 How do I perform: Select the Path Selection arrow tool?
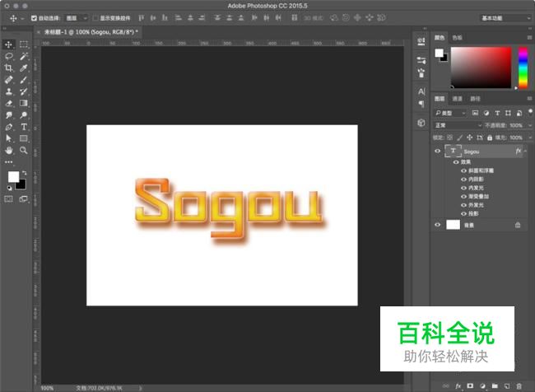9,138
